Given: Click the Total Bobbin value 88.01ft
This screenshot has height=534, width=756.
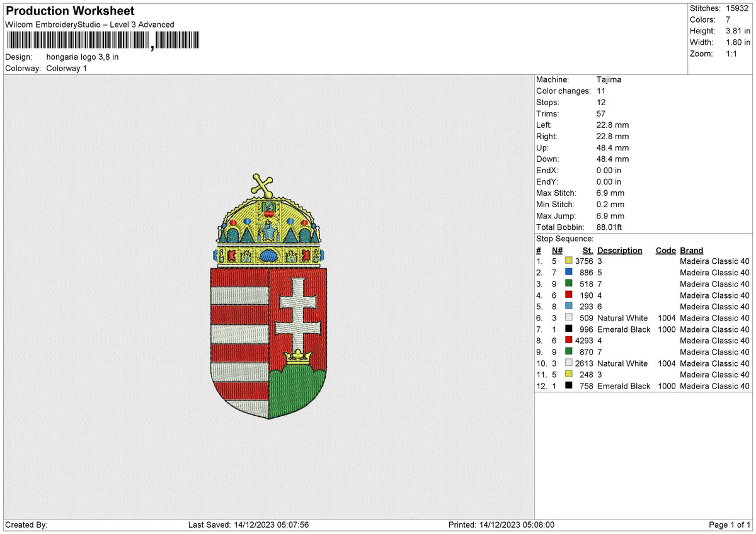Looking at the screenshot, I should click(609, 227).
